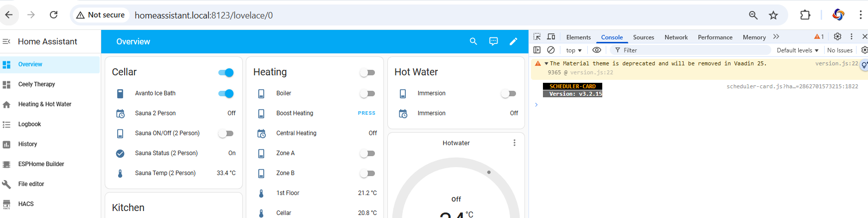This screenshot has width=868, height=218.
Task: Open the Default levels dropdown
Action: pyautogui.click(x=798, y=50)
